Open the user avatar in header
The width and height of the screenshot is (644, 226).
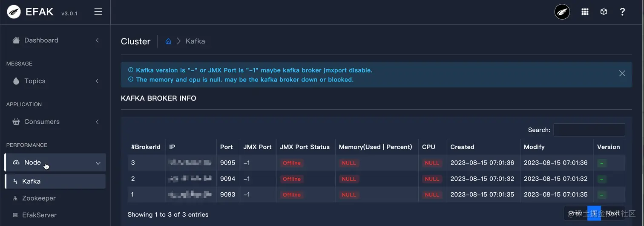pyautogui.click(x=562, y=12)
